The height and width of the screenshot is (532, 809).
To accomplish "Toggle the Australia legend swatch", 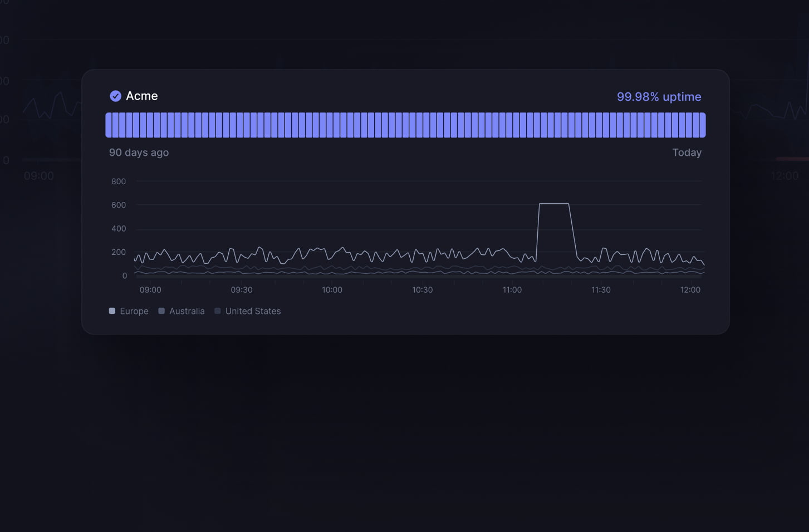I will pyautogui.click(x=161, y=311).
